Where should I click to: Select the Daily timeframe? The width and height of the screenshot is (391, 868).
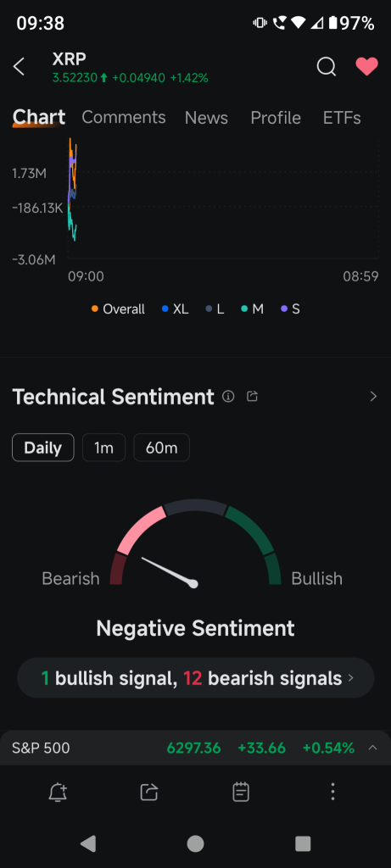click(43, 448)
